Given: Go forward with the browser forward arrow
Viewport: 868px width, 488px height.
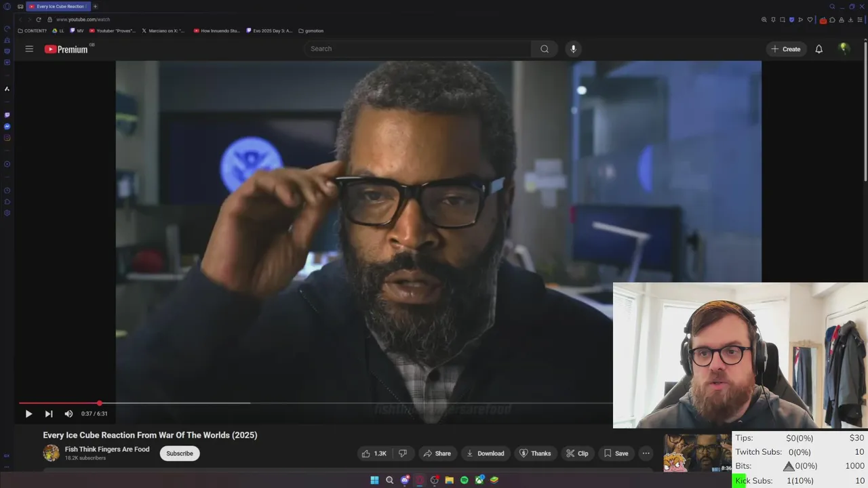Looking at the screenshot, I should pyautogui.click(x=28, y=20).
